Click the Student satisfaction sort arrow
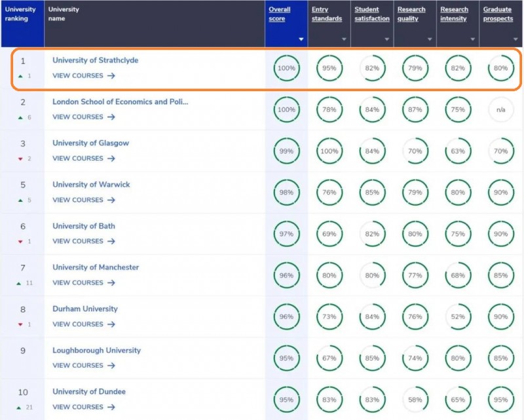524x420 pixels. (386, 39)
